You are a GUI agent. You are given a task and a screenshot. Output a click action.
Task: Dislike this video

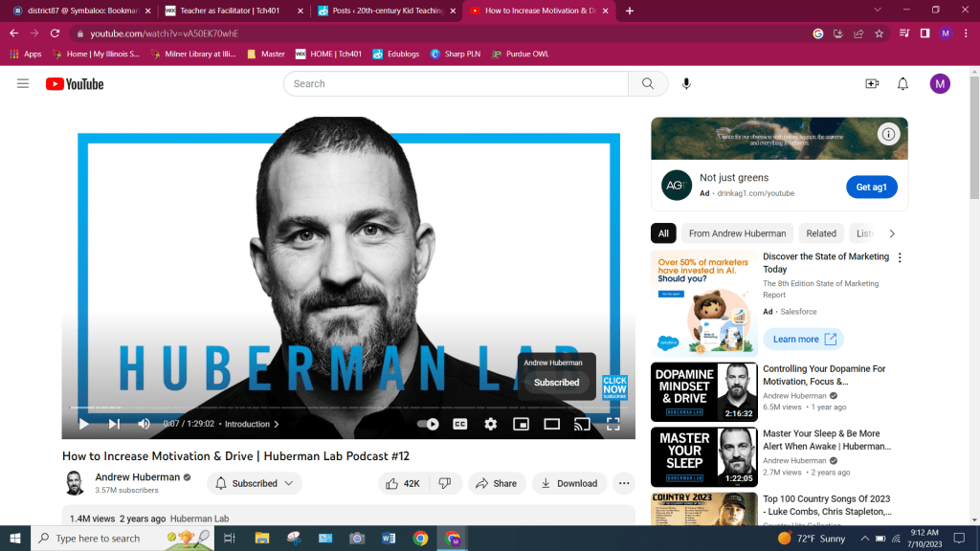pos(446,483)
